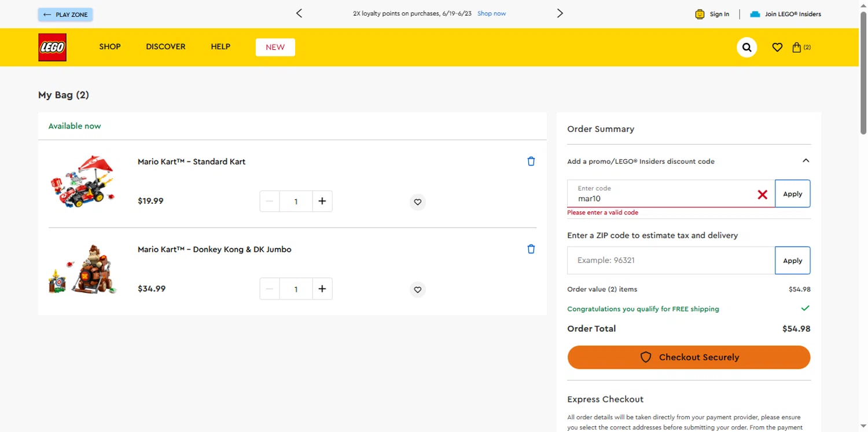Open the Donkey Kong & DK Jumbo thumbnail
This screenshot has width=868, height=432.
[x=83, y=270]
